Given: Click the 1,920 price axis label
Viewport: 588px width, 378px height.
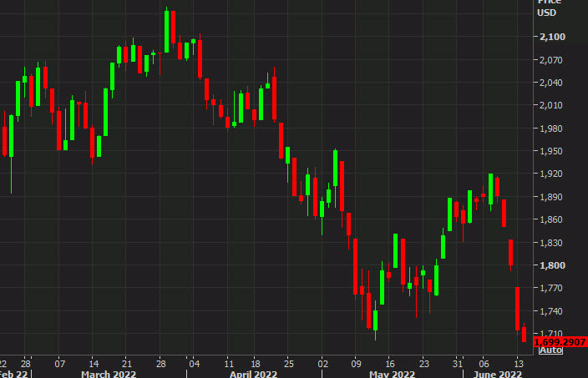Looking at the screenshot, I should (x=551, y=174).
